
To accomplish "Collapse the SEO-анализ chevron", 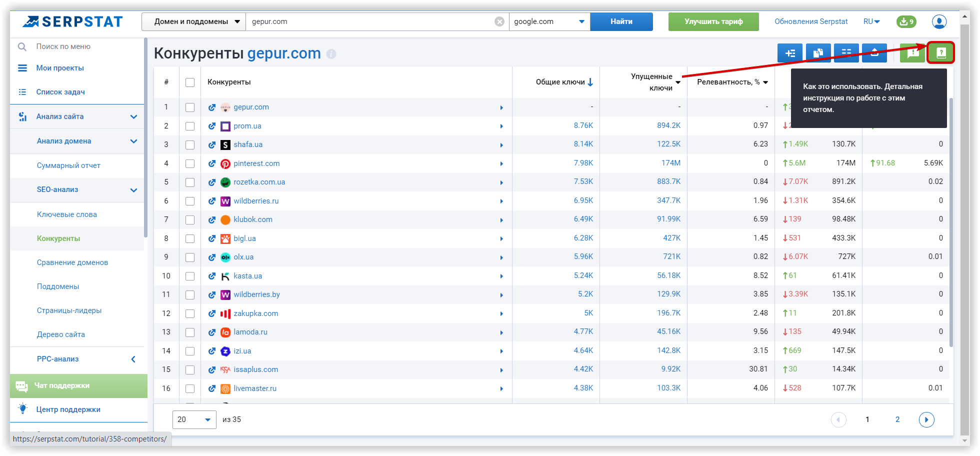I will [x=133, y=190].
